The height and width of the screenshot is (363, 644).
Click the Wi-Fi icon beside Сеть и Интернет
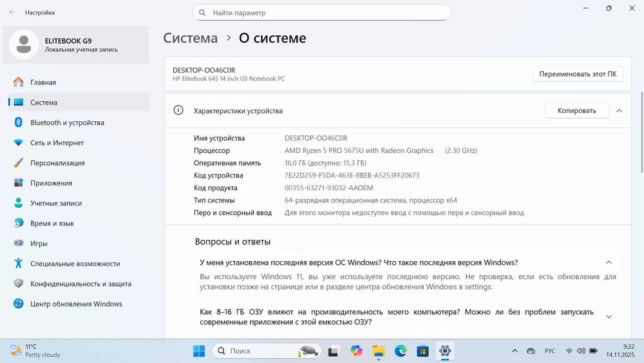coord(19,142)
